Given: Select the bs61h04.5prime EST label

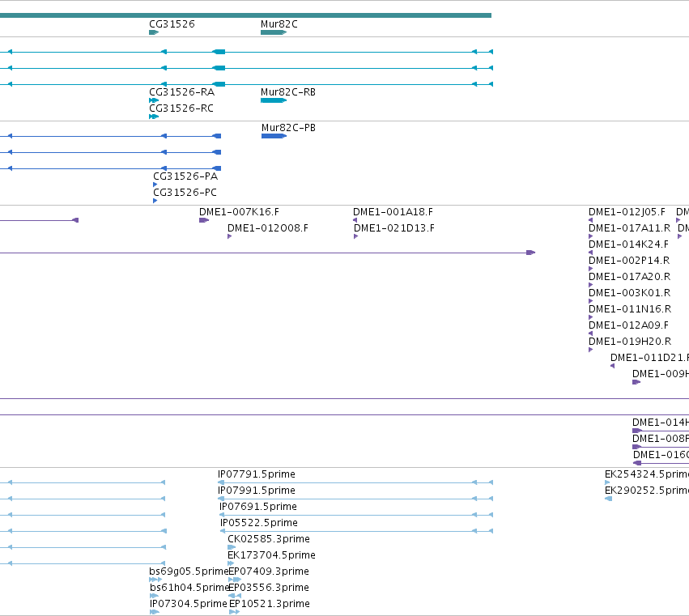Looking at the screenshot, I should 189,588.
